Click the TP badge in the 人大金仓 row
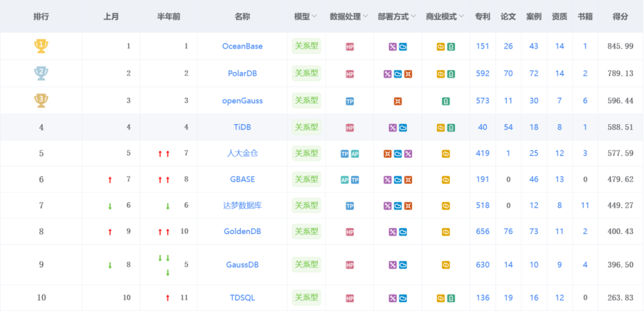This screenshot has width=644, height=311. click(345, 154)
